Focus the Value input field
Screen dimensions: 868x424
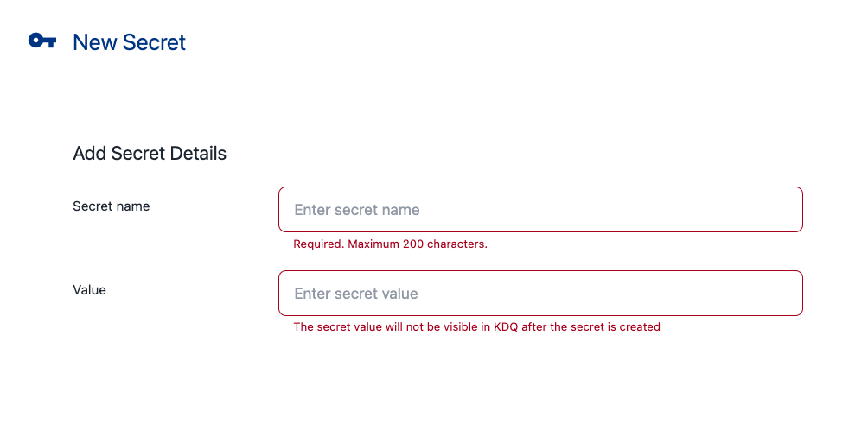click(x=540, y=294)
